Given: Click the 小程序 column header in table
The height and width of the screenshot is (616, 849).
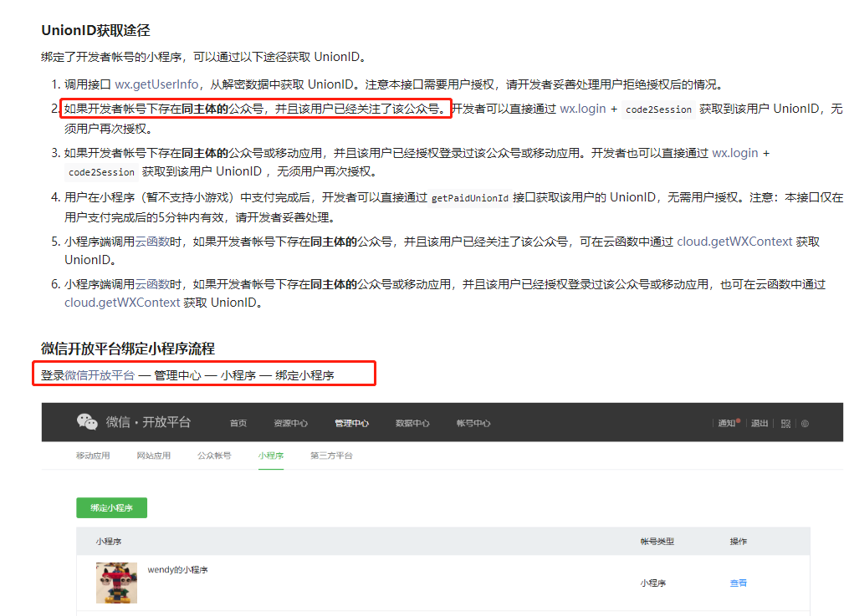Looking at the screenshot, I should point(109,542).
